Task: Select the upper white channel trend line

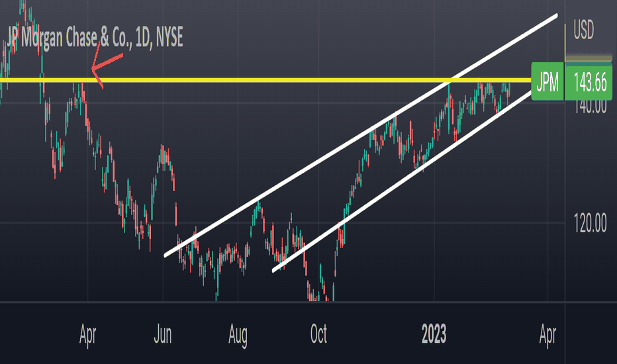Action: pos(360,136)
